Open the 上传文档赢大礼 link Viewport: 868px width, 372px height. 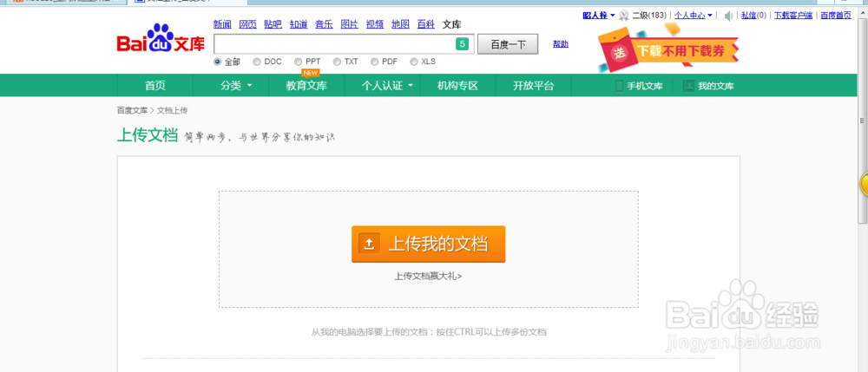tap(428, 276)
